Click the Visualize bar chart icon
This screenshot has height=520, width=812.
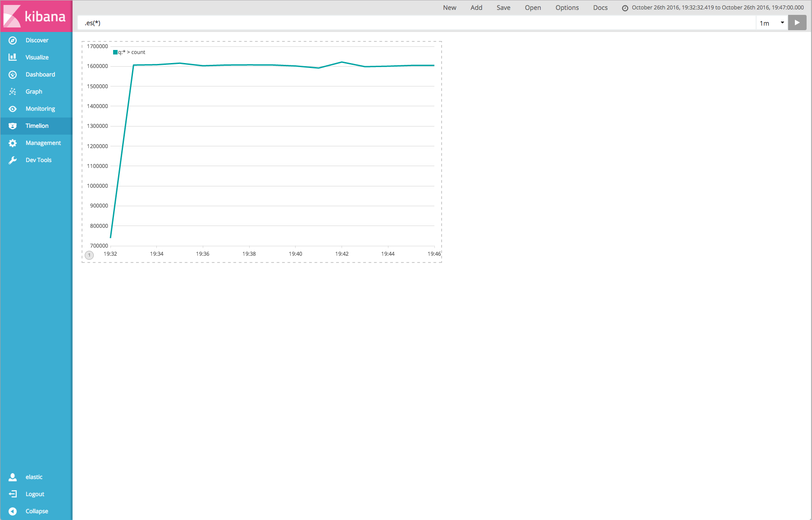[x=13, y=58]
